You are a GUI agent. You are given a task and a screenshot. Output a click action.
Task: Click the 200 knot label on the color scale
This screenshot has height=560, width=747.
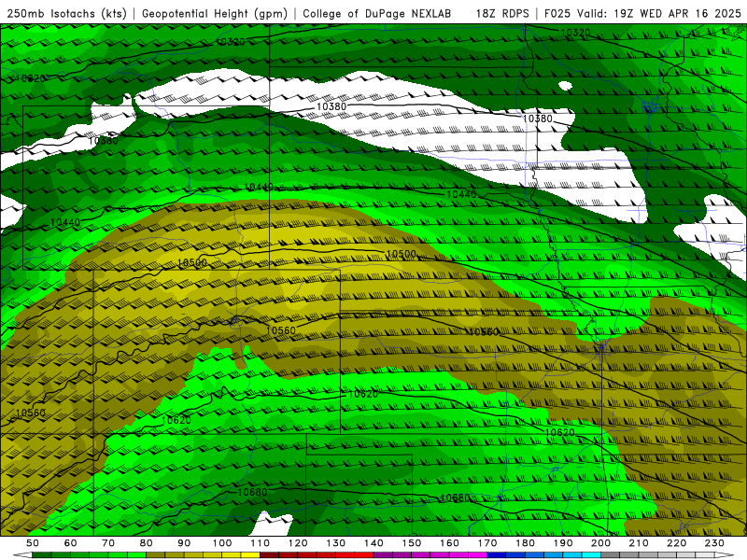pyautogui.click(x=601, y=543)
